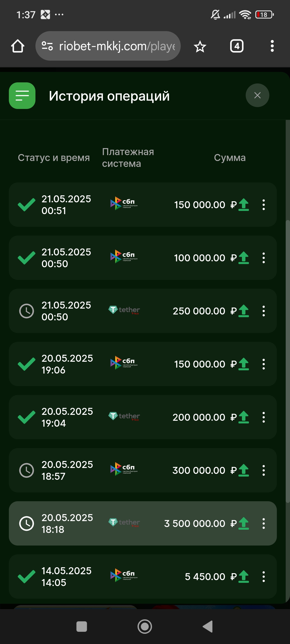
Task: Select the 20.05.2025 19:06 operation row
Action: [x=142, y=364]
